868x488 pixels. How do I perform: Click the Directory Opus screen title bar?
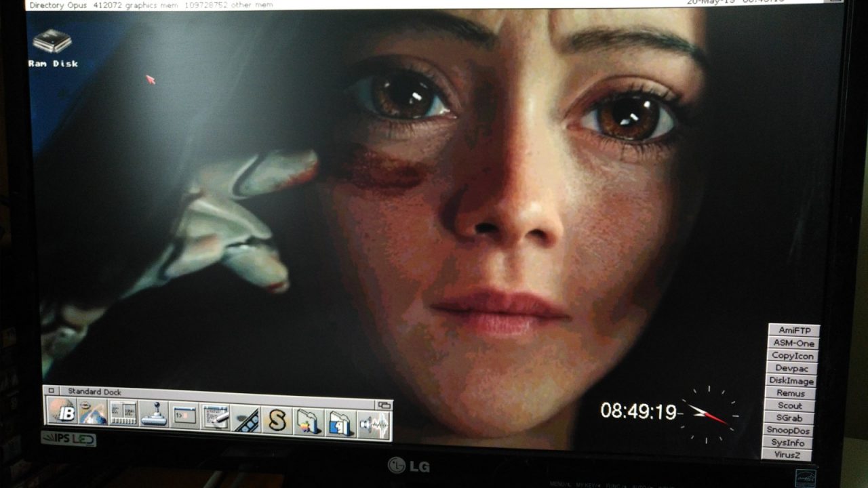tap(434, 4)
